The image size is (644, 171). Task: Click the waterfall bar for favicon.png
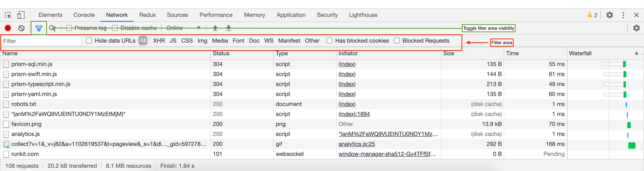pyautogui.click(x=629, y=125)
